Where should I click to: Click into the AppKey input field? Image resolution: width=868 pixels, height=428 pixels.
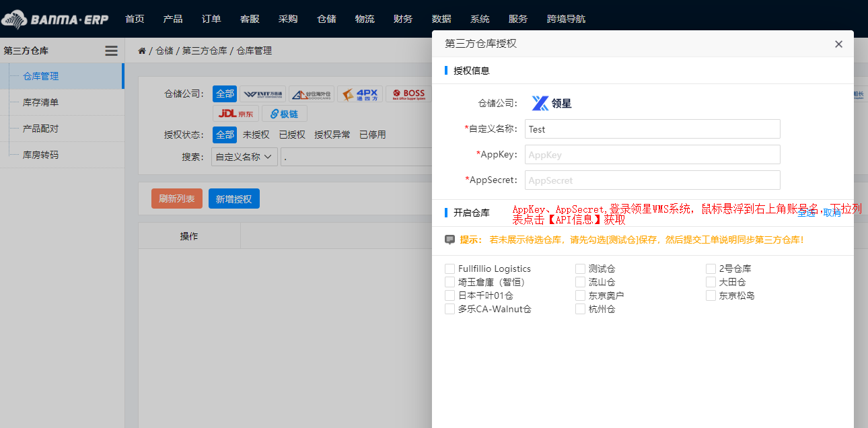point(652,155)
